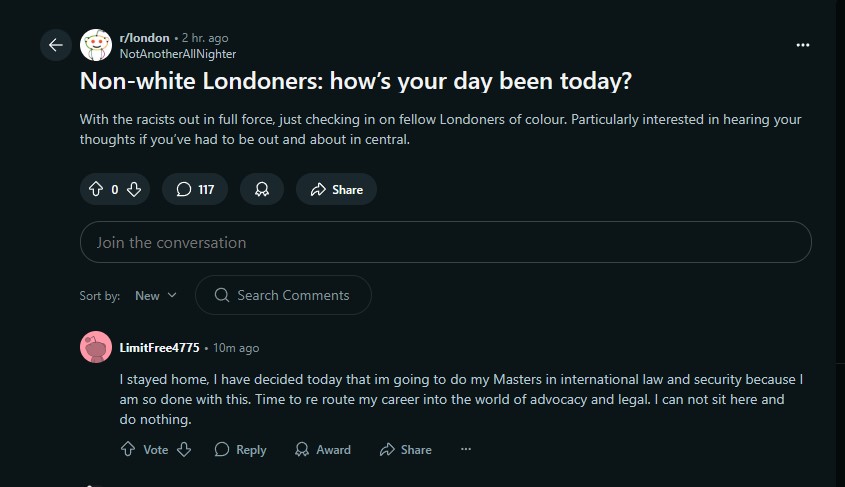Upvote the post with the up arrow
Screen dimensions: 845x487
(96, 189)
